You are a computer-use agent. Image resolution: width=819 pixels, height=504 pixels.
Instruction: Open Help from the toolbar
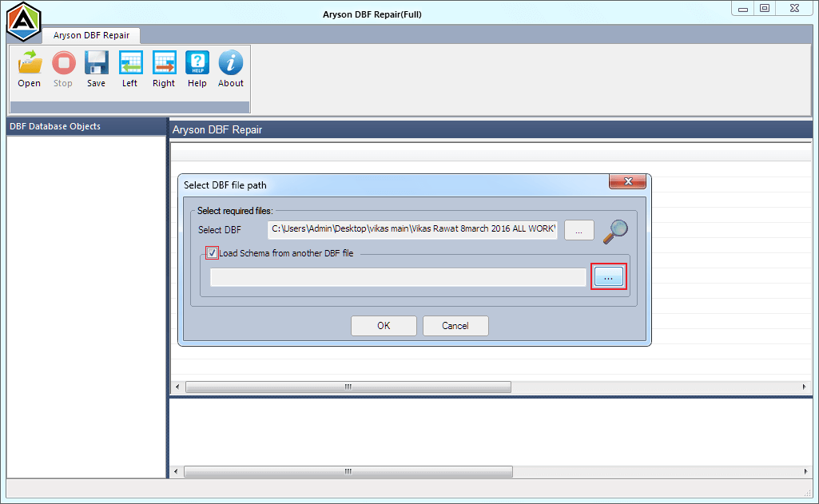[197, 62]
